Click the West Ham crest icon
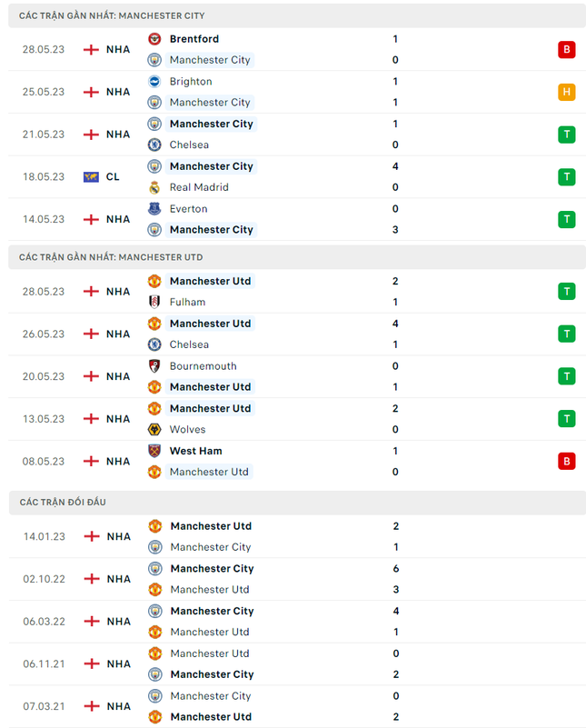This screenshot has height=728, width=586. [x=154, y=451]
